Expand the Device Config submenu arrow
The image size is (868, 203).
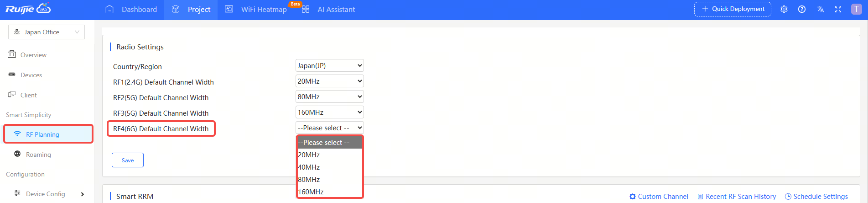[83, 194]
